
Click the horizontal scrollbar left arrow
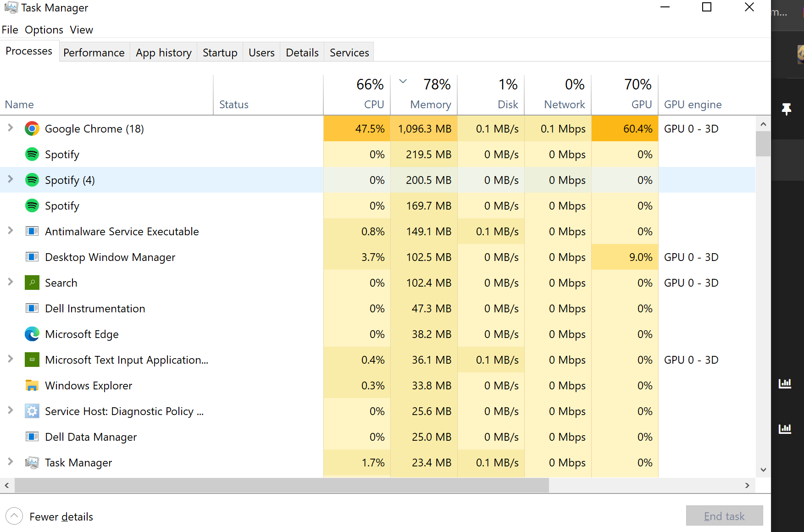coord(7,485)
